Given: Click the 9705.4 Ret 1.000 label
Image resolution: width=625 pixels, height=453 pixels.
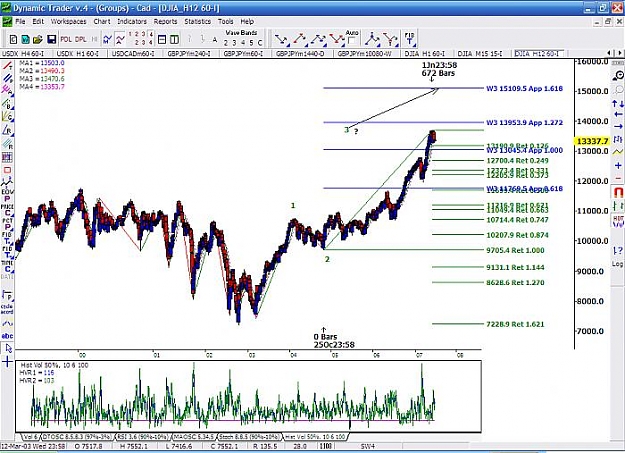Looking at the screenshot, I should (x=515, y=250).
